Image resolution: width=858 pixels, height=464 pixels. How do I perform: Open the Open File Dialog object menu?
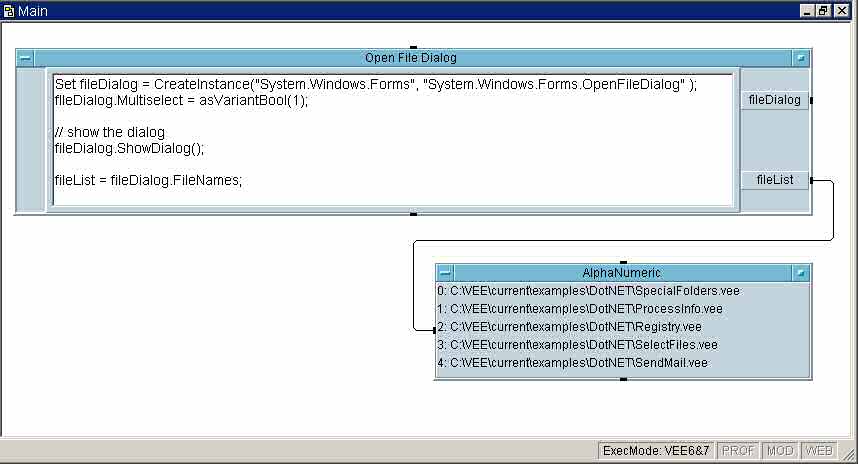click(x=25, y=58)
